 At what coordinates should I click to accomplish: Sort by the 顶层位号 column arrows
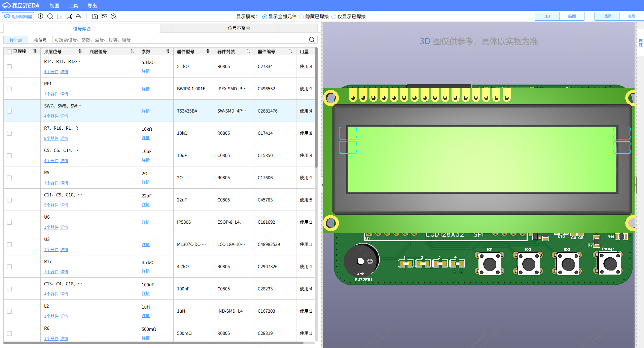pos(80,51)
